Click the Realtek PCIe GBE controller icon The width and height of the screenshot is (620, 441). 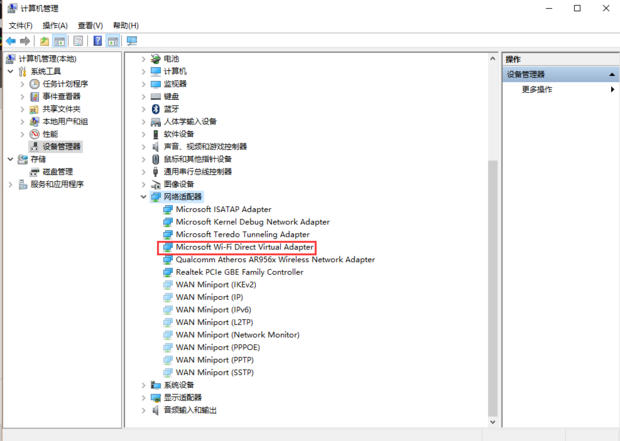[168, 272]
